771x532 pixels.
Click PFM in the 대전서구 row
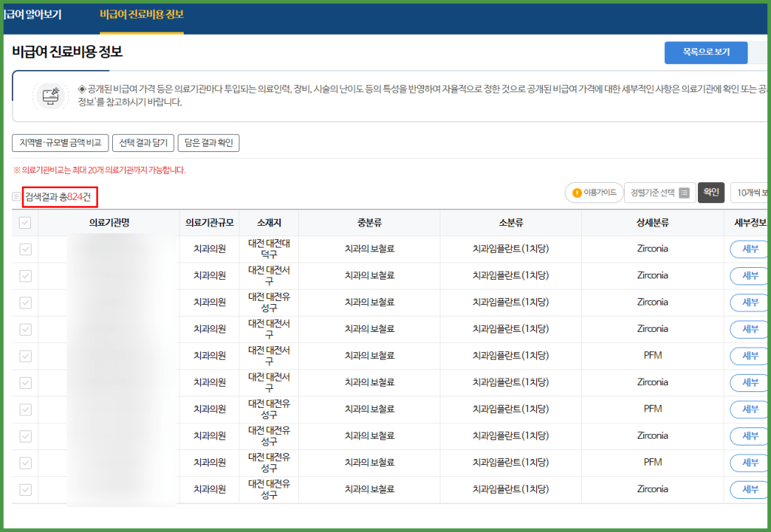coord(653,355)
